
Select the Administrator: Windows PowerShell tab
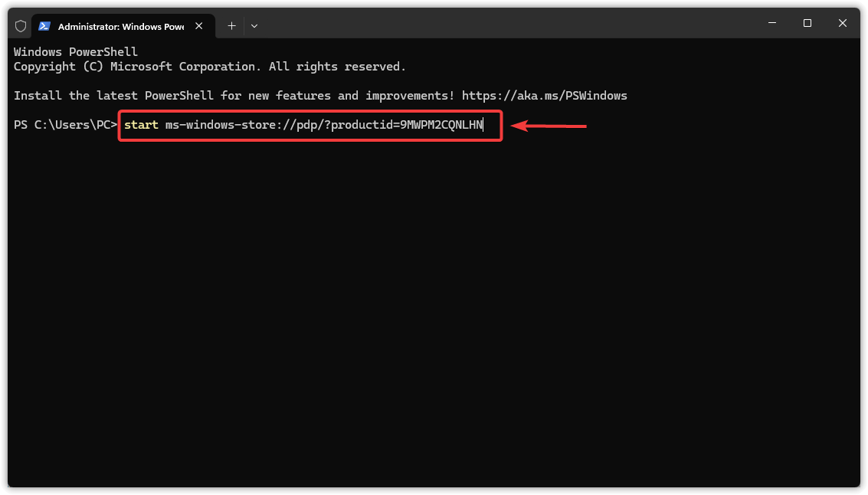coord(123,26)
